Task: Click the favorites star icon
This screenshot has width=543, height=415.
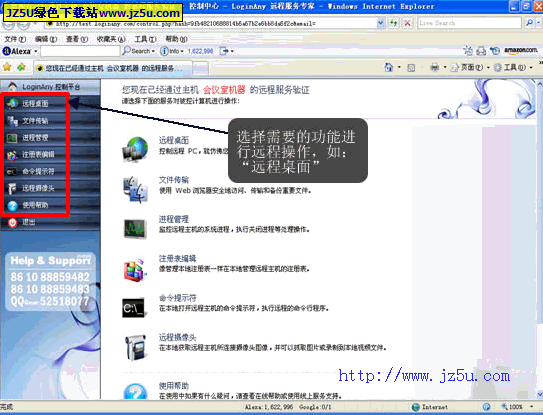Action: point(7,67)
